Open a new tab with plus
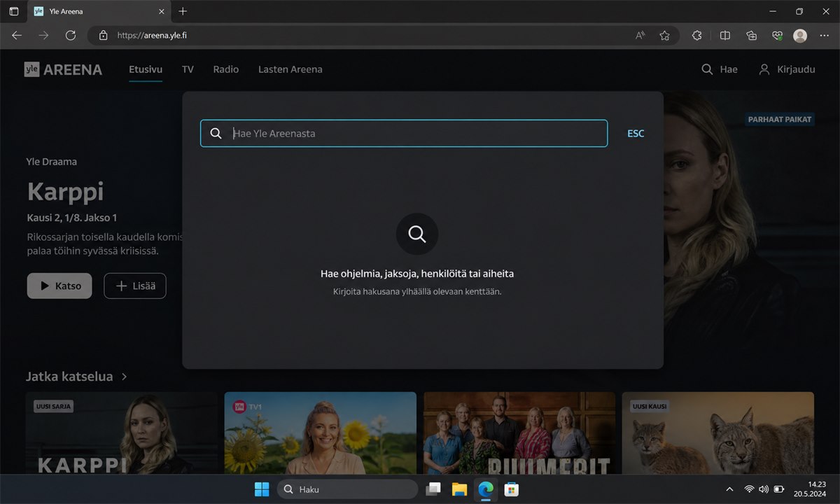Viewport: 840px width, 504px height. click(x=183, y=12)
